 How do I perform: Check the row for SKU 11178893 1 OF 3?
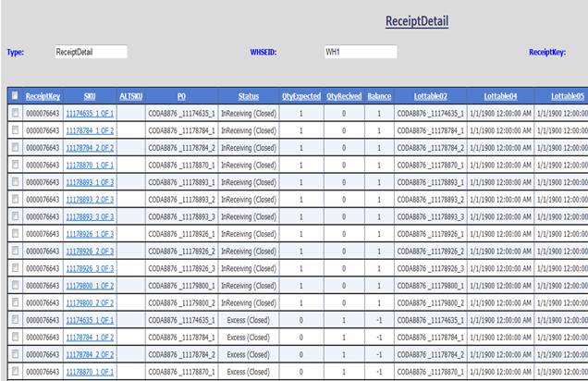[x=15, y=182]
